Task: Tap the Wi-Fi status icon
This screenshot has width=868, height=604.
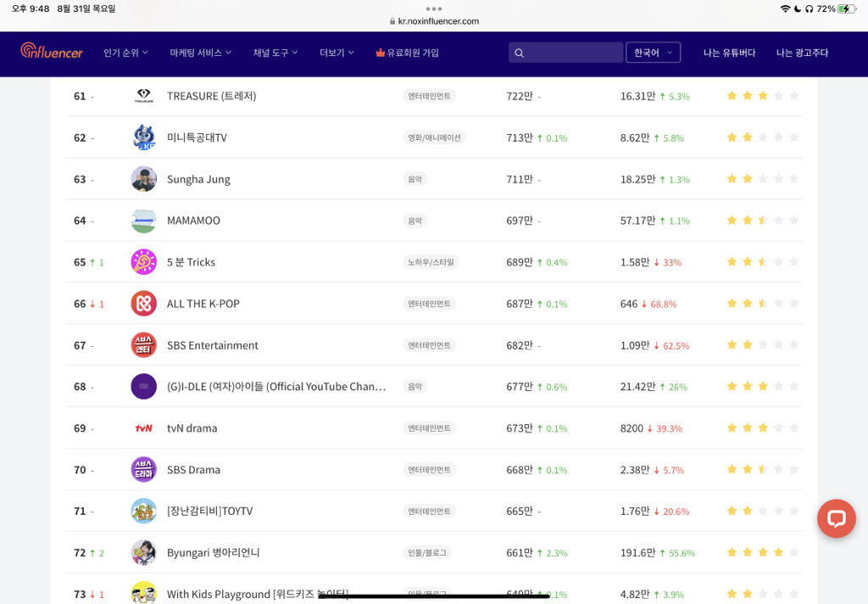Action: [784, 8]
